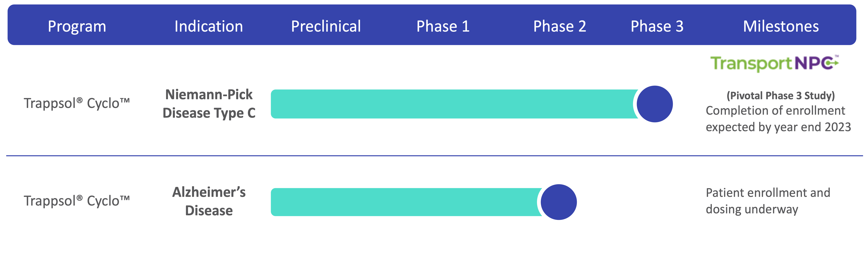Click Trappsol Cyclo in the Alzheimer's row

[77, 201]
